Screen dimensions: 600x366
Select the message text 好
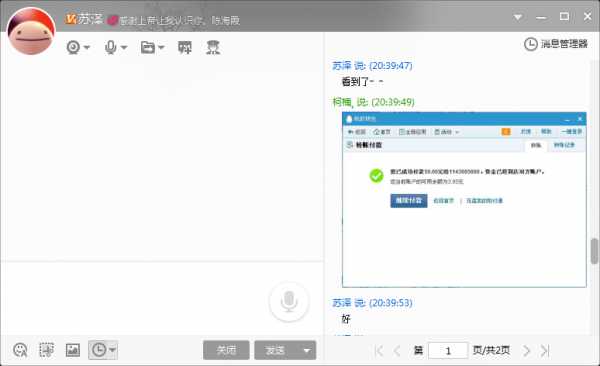[346, 319]
